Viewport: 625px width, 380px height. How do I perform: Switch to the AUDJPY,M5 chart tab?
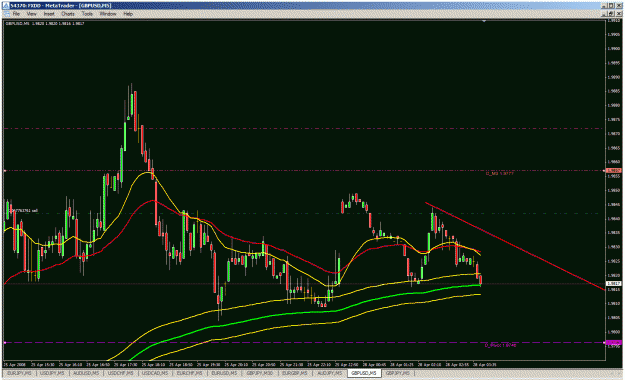[x=329, y=373]
